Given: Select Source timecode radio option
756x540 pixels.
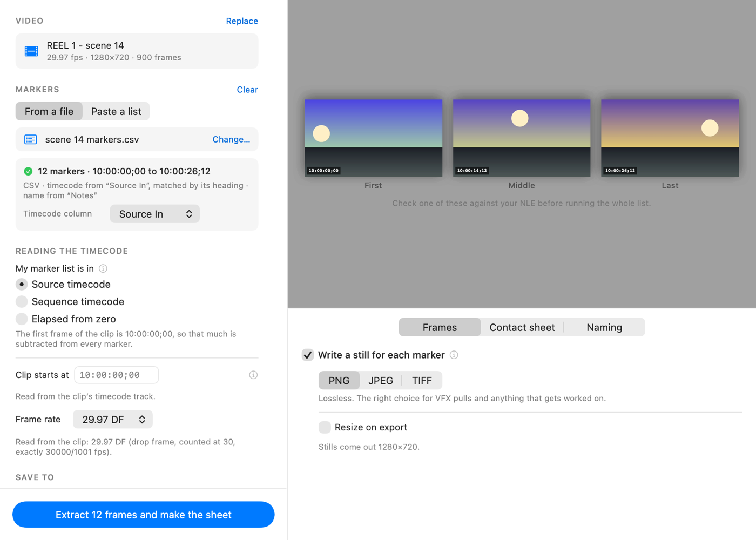Looking at the screenshot, I should 22,284.
